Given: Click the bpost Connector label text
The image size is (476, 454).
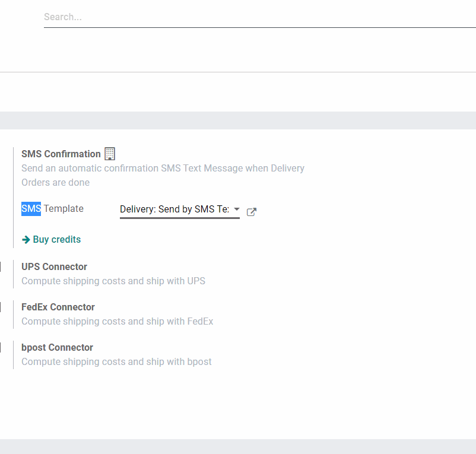Looking at the screenshot, I should coord(57,347).
